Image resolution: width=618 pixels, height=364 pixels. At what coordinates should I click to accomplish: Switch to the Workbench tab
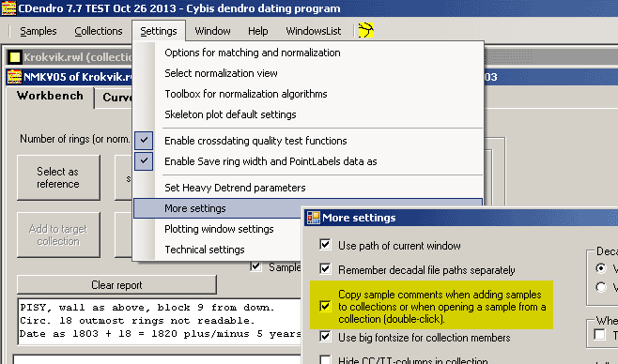[50, 96]
